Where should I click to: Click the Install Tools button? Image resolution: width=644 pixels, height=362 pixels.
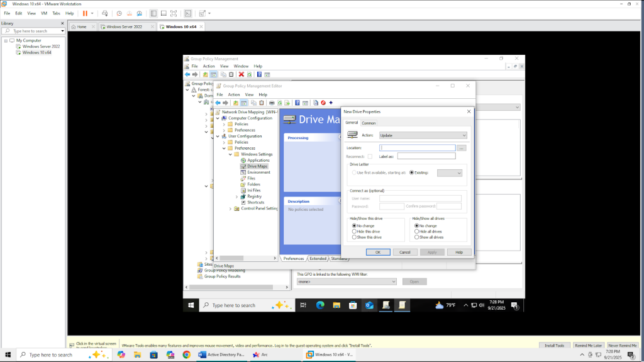click(x=555, y=346)
